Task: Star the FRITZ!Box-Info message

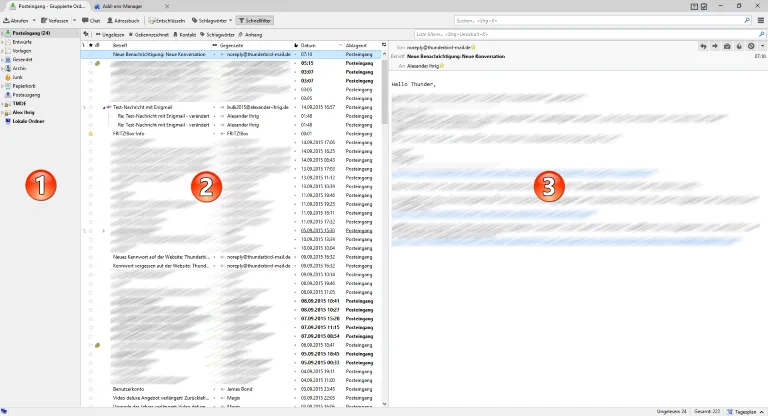Action: coord(91,134)
